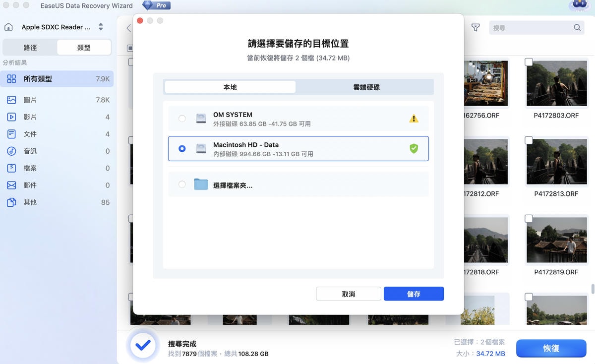Check the box for P4172803.ORF
The image size is (595, 364).
tap(529, 62)
